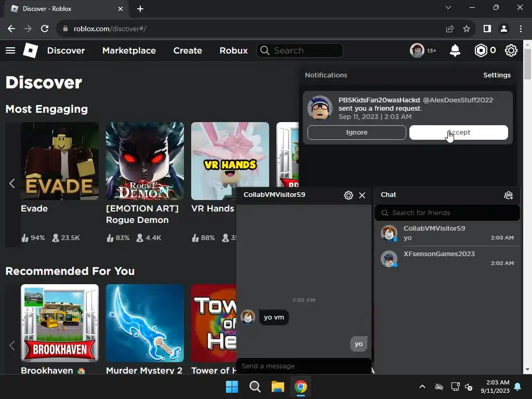Image resolution: width=532 pixels, height=399 pixels.
Task: Open CollabVMVisitor59 chat settings gear
Action: click(349, 195)
